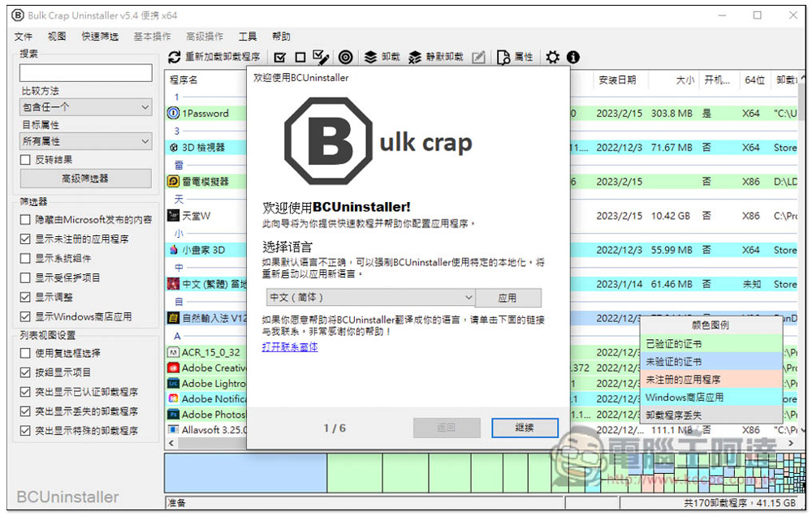Click the 靜默卸載 quiet uninstall icon
Screen dimensions: 812x516
click(415, 57)
